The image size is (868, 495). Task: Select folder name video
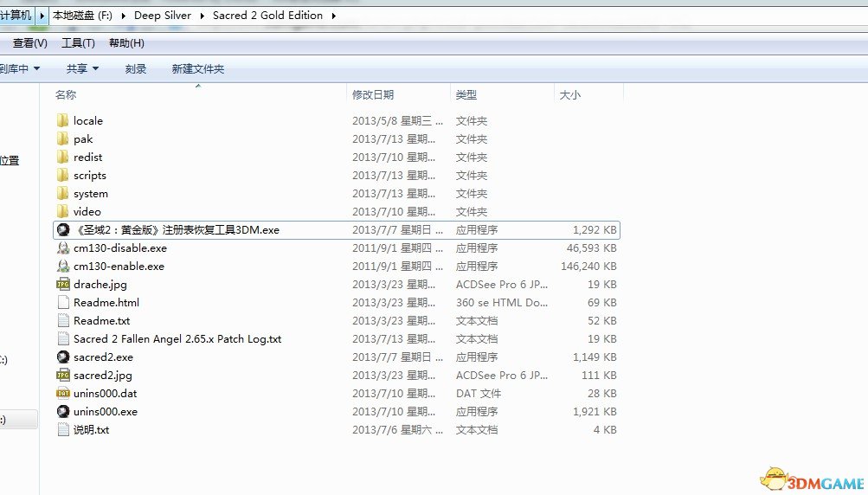point(87,211)
